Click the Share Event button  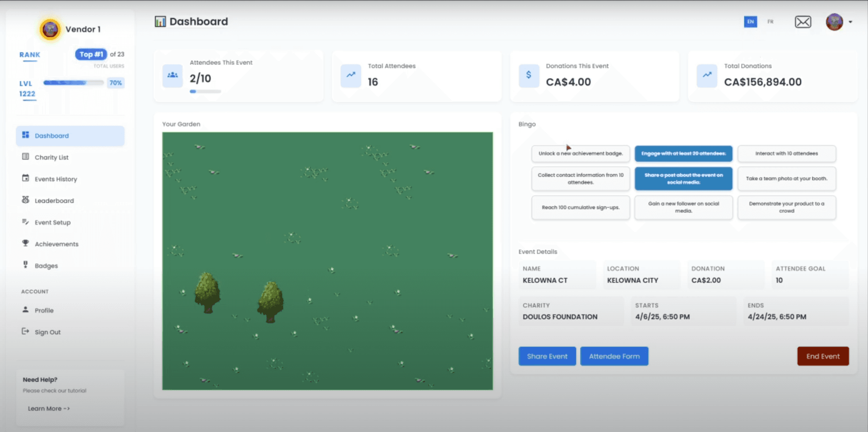click(x=547, y=356)
